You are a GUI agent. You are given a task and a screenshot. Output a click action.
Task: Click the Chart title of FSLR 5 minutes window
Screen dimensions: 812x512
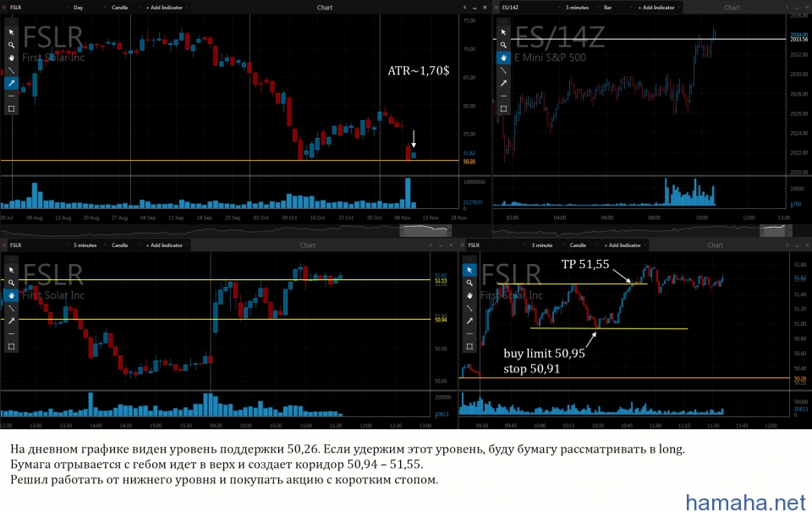point(308,245)
